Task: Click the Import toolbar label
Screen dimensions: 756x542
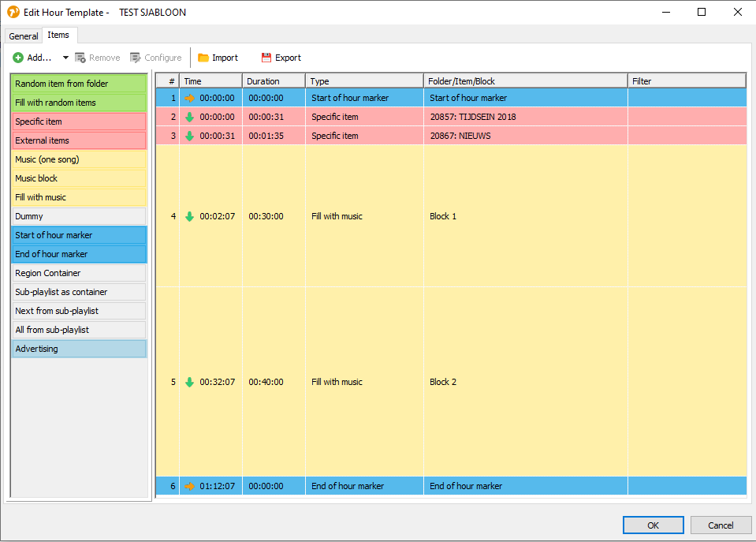Action: point(225,58)
